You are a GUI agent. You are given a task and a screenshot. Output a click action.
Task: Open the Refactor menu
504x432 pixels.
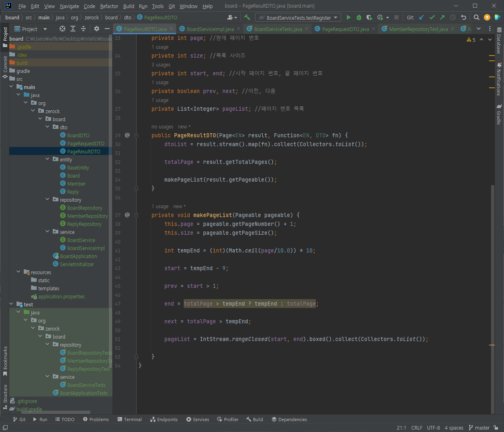[x=109, y=6]
